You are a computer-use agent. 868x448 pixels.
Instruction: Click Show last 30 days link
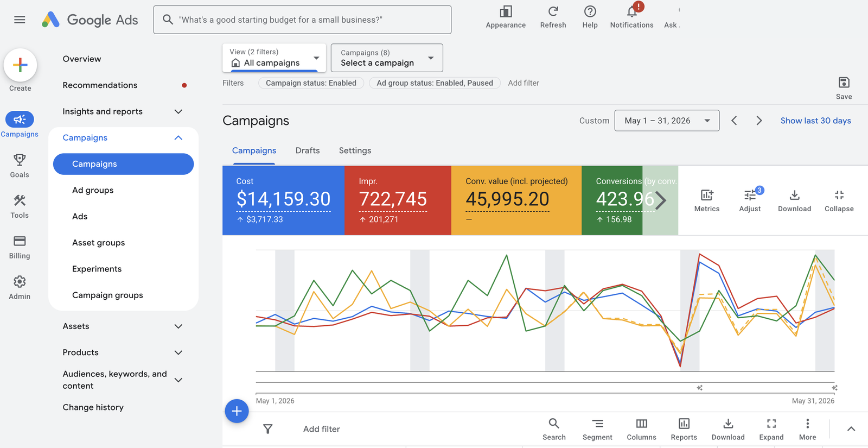tap(815, 121)
